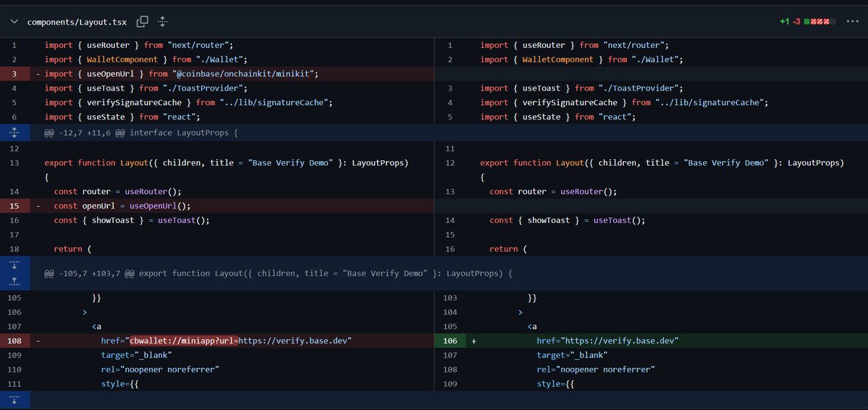
Task: Select left line number 1
Action: tap(14, 45)
